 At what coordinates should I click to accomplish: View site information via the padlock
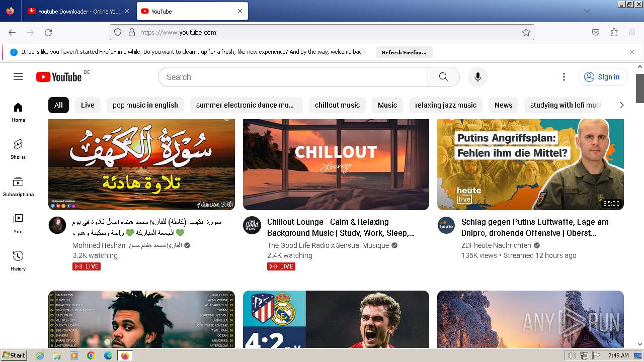pyautogui.click(x=132, y=32)
